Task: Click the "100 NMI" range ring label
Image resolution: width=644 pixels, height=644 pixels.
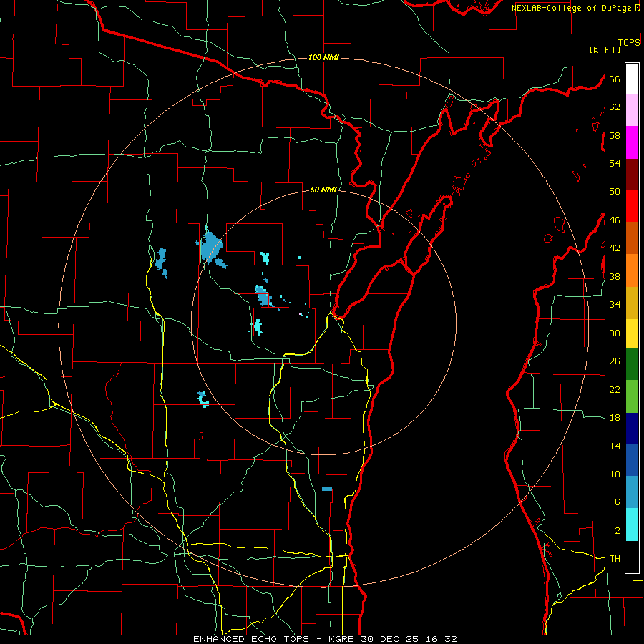Action: pyautogui.click(x=323, y=57)
